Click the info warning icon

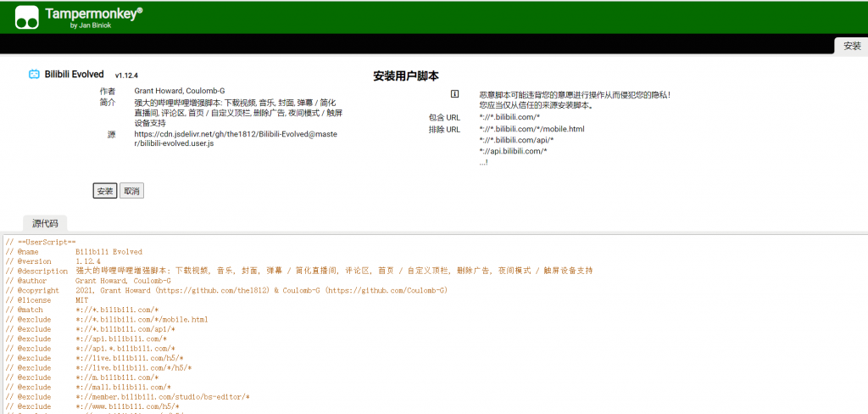coord(454,93)
